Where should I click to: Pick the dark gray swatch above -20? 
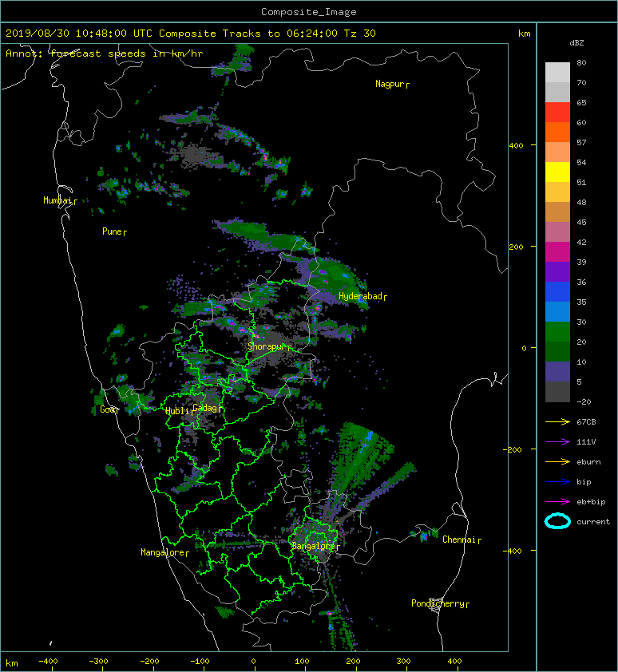click(x=557, y=392)
